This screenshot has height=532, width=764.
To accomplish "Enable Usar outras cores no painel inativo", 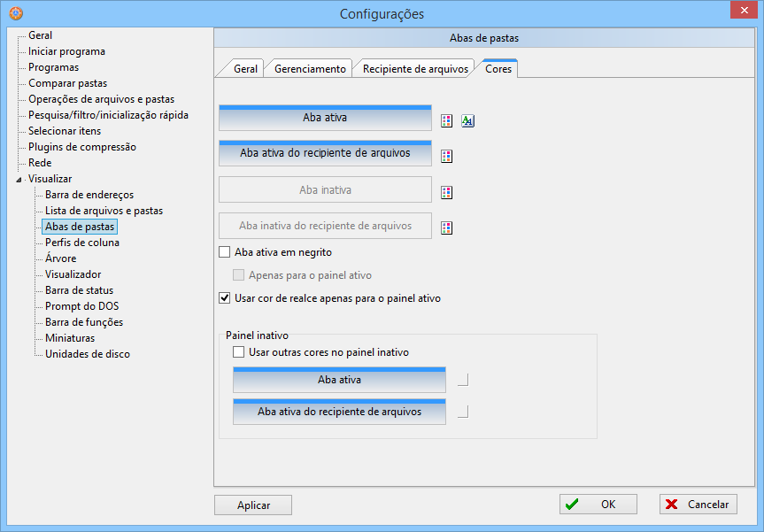I will tap(239, 352).
